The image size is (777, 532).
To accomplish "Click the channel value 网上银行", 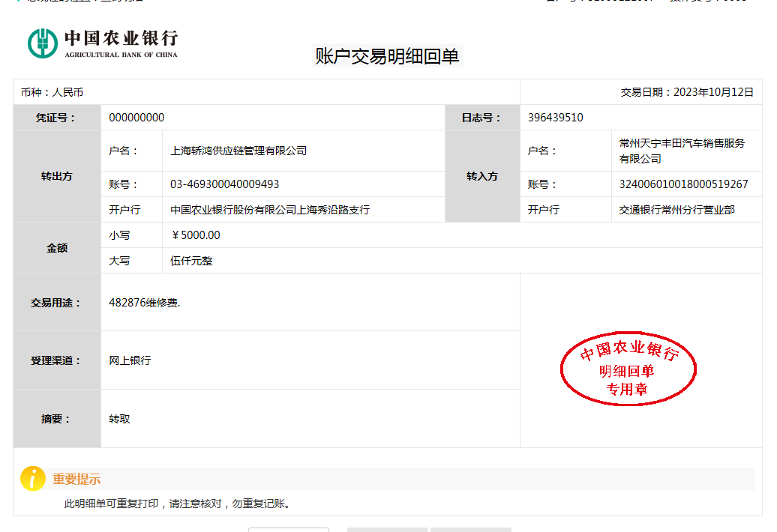I will 130,360.
